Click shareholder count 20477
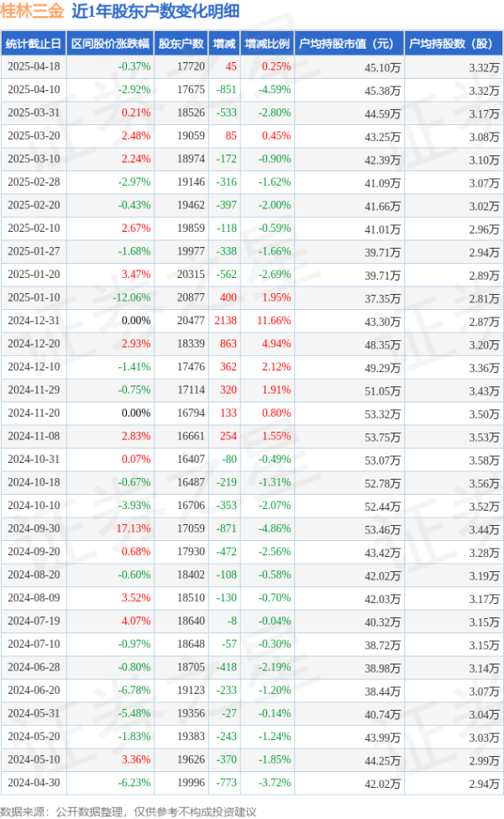This screenshot has width=504, height=819. [191, 321]
